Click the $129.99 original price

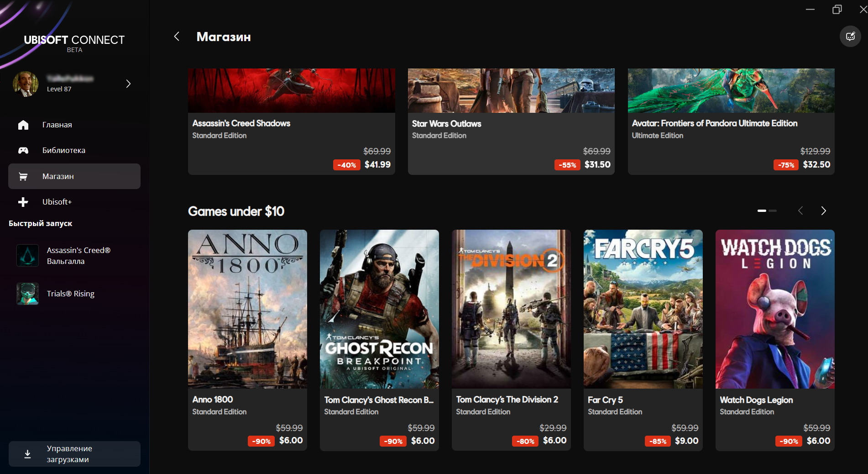(x=815, y=151)
